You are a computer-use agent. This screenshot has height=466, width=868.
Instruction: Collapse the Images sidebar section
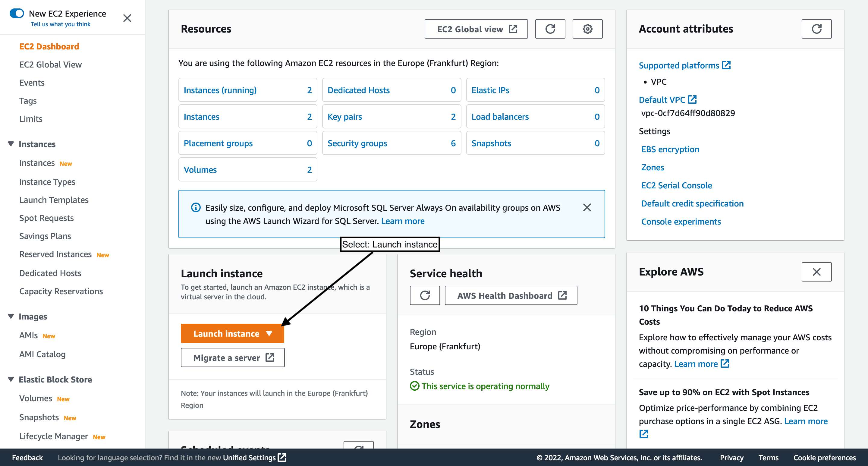tap(11, 316)
